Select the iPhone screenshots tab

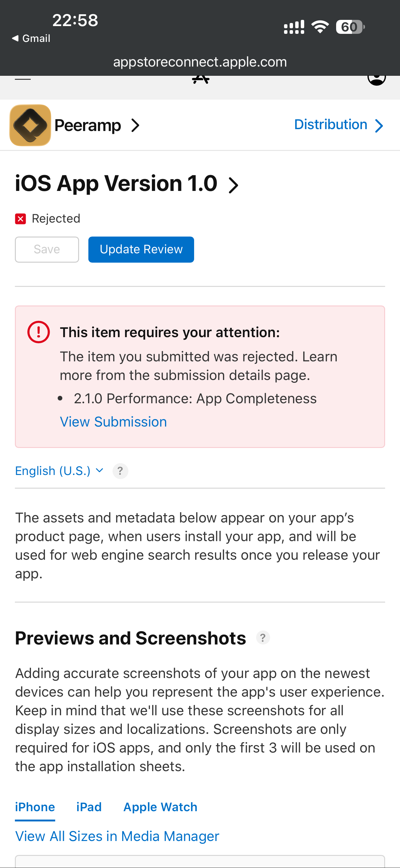35,807
